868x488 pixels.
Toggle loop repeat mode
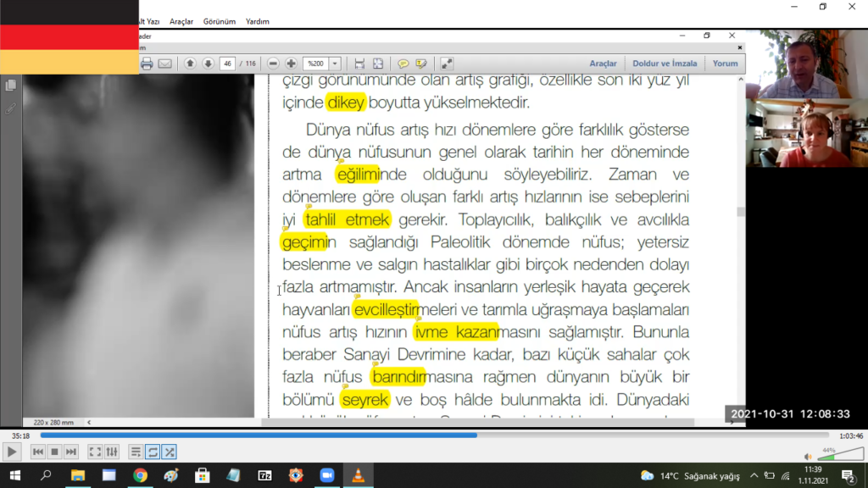153,452
